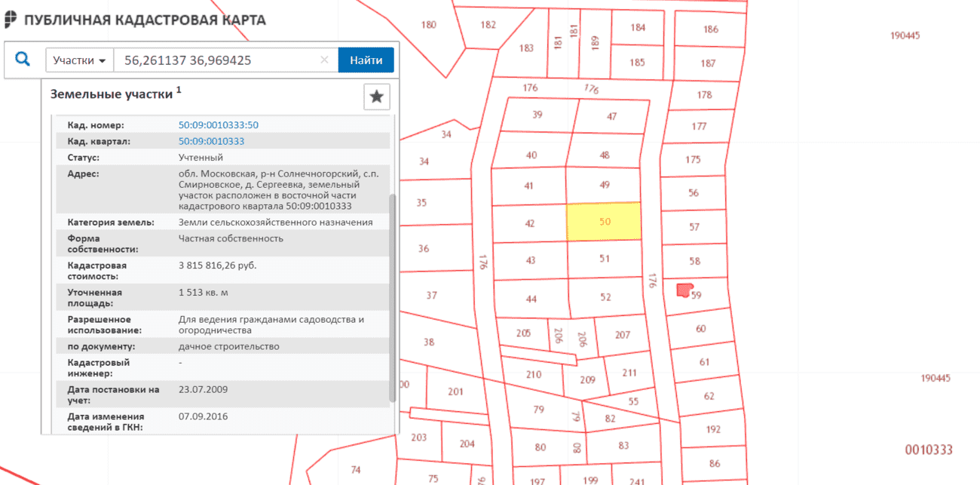Clear the search field with X icon
This screenshot has height=485, width=980.
[324, 60]
